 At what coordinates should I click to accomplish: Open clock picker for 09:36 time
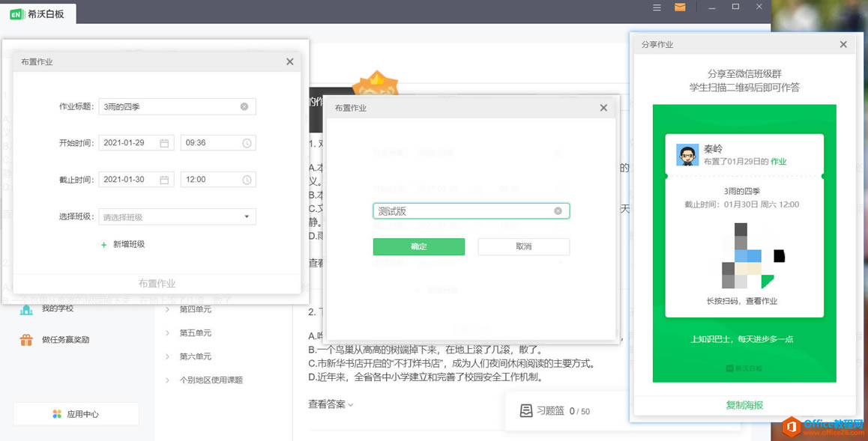[247, 143]
